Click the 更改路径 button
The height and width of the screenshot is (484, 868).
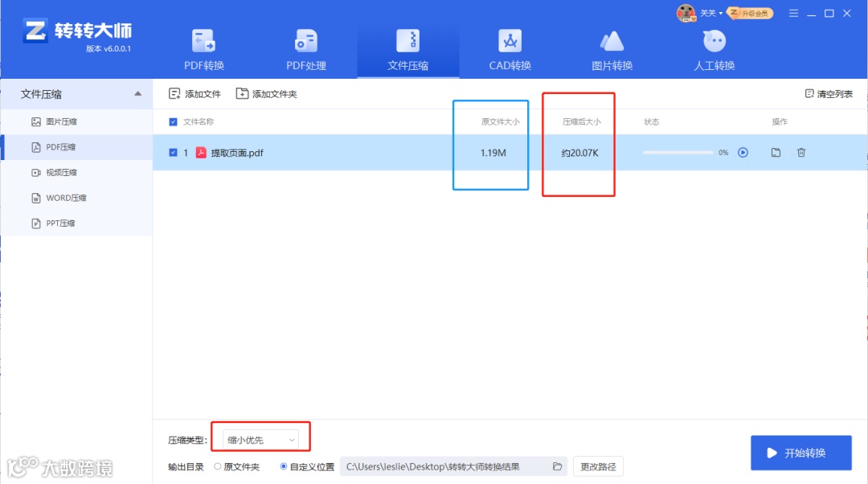[x=598, y=466]
